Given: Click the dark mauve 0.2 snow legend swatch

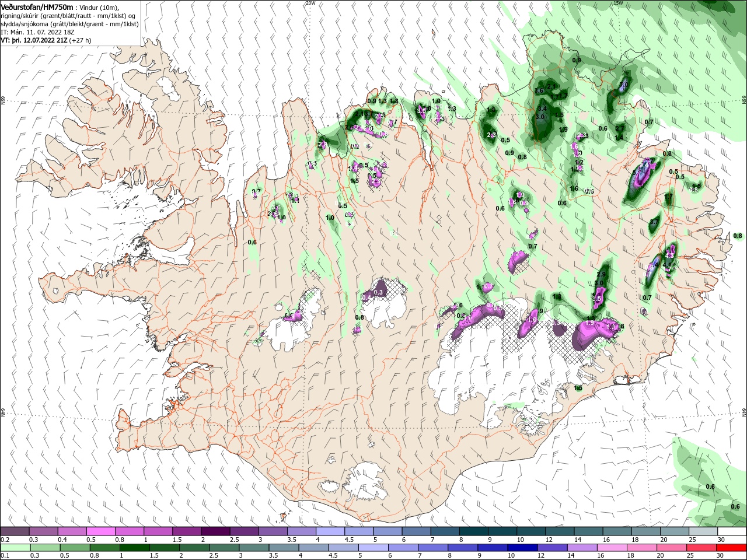Looking at the screenshot, I should (x=15, y=531).
